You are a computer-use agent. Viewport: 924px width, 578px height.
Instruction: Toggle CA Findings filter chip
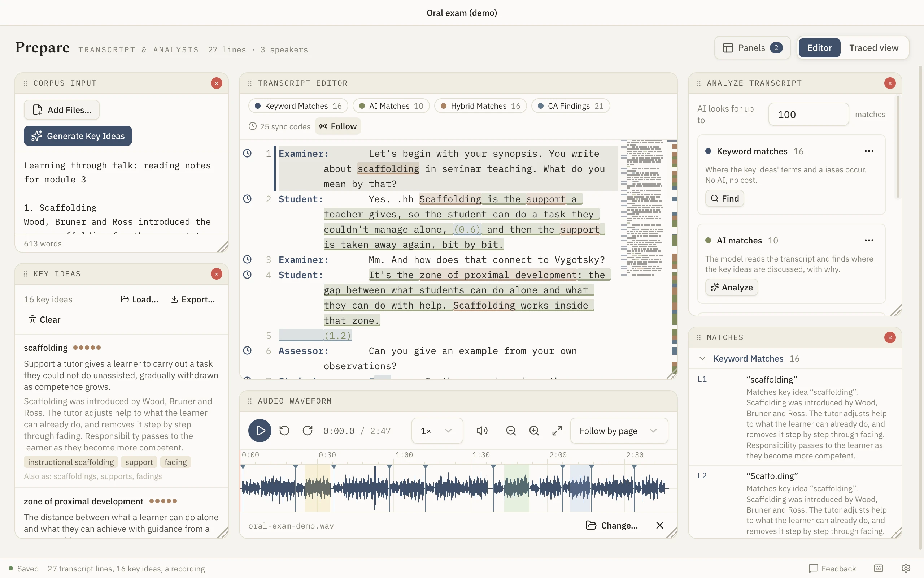(x=570, y=106)
